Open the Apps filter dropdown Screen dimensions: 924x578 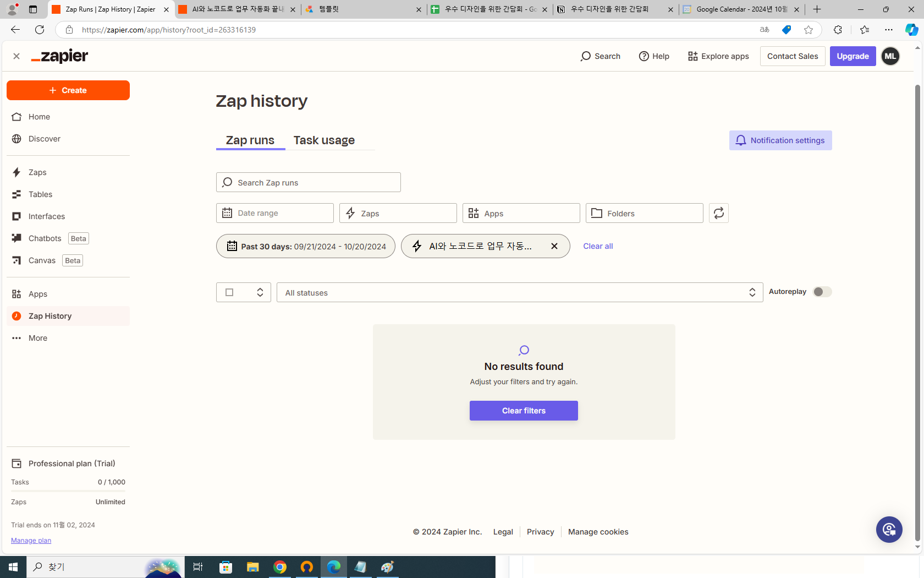pyautogui.click(x=521, y=213)
